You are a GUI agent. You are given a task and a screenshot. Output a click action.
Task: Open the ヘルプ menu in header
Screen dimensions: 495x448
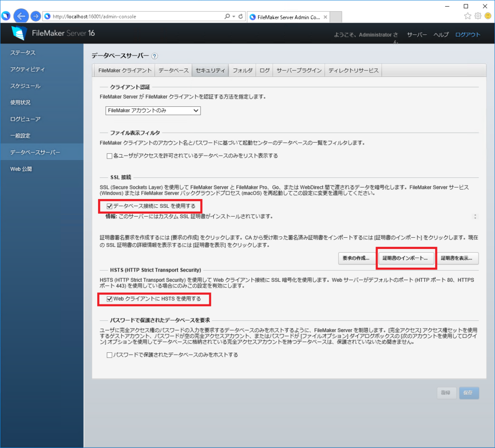pyautogui.click(x=441, y=35)
